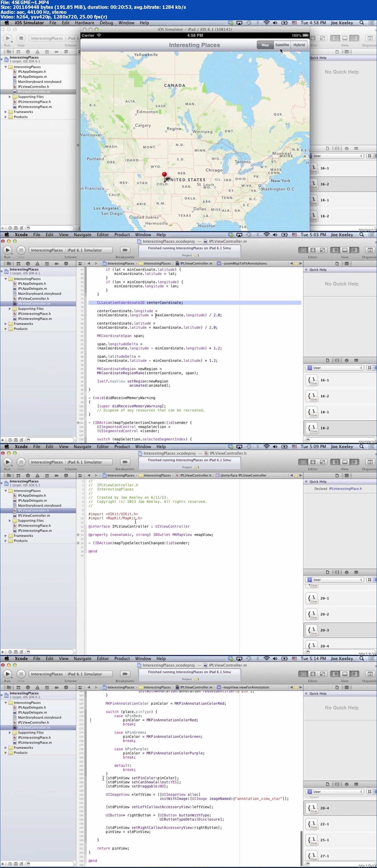377x868 pixels.
Task: Choose the Map segment in simulator
Action: click(x=265, y=45)
